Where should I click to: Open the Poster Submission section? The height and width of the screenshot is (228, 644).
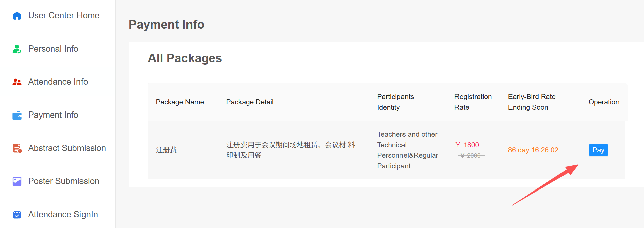click(x=63, y=181)
